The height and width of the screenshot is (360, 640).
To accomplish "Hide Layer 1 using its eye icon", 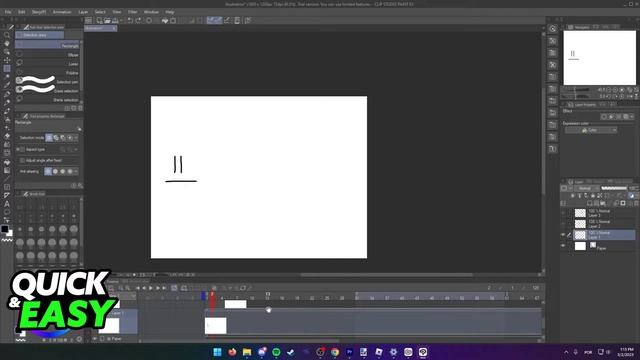I will [563, 235].
